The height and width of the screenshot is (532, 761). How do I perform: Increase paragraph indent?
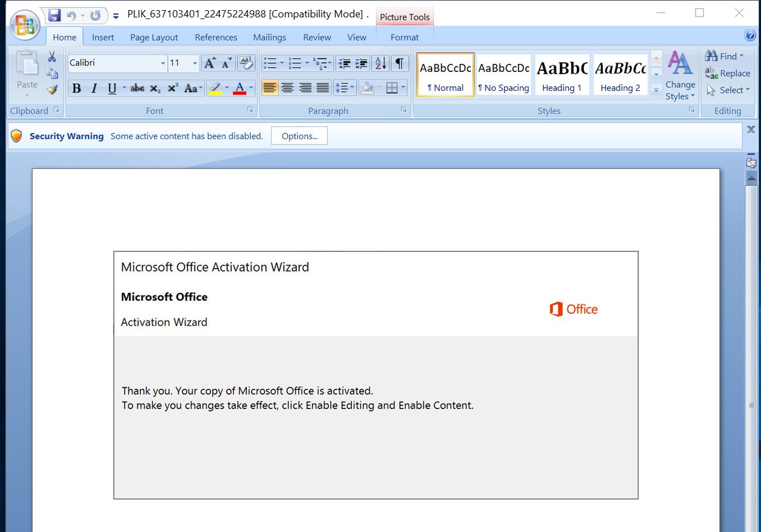[361, 63]
